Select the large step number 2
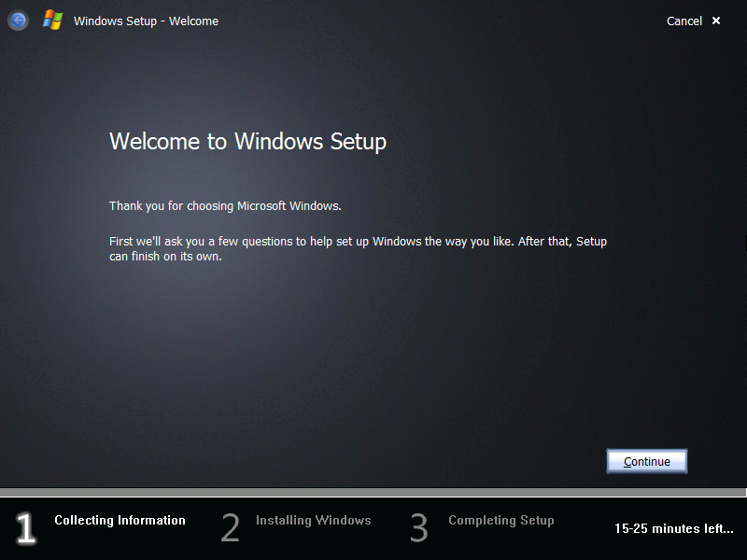The image size is (747, 560). click(x=230, y=527)
